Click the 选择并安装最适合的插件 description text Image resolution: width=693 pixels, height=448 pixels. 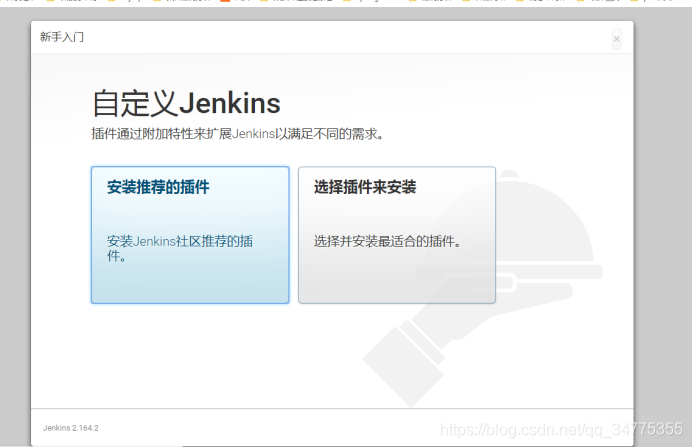[x=388, y=241]
